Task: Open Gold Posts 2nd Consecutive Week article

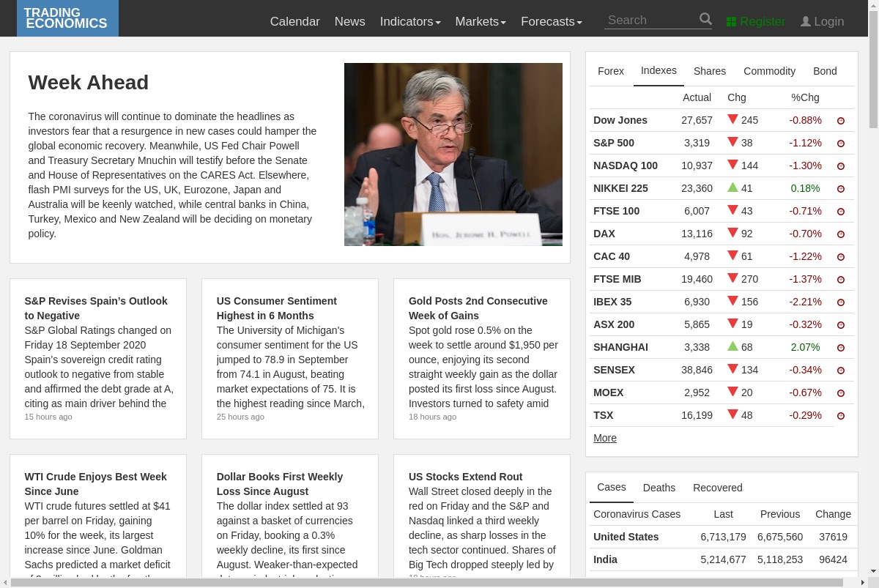Action: tap(478, 308)
